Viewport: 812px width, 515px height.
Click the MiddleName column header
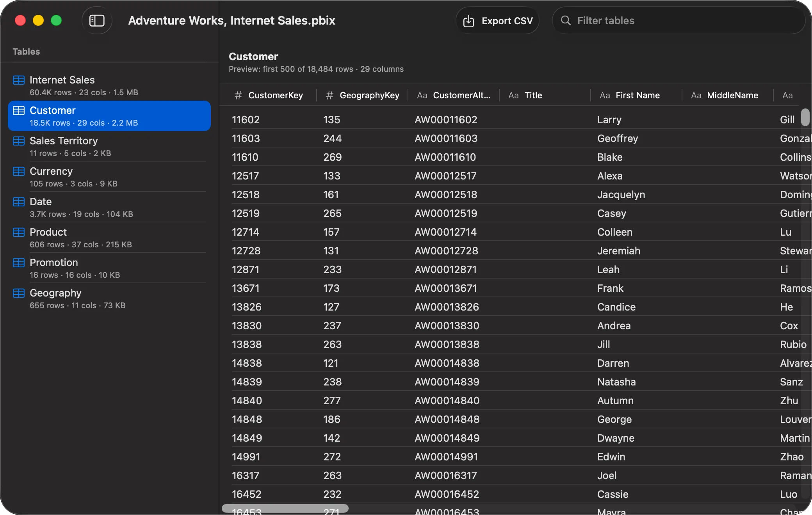coord(728,95)
